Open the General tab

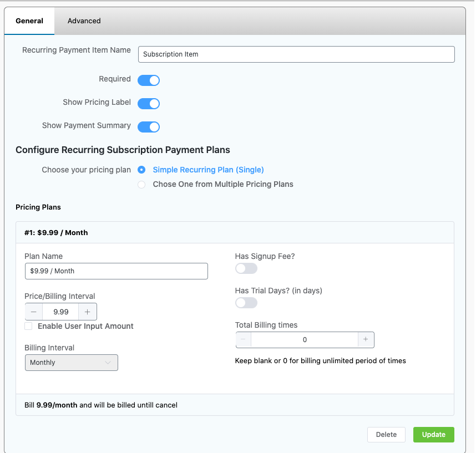(29, 21)
